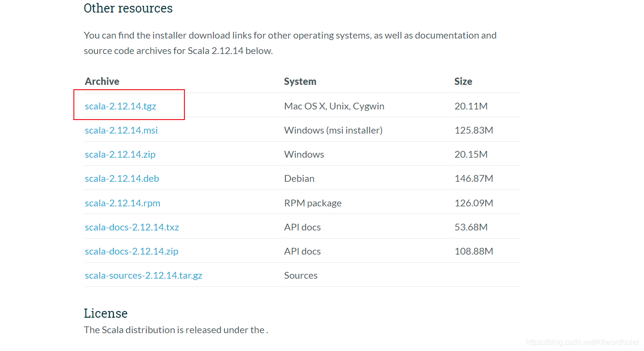Select the '53.68M' size value

tap(471, 227)
